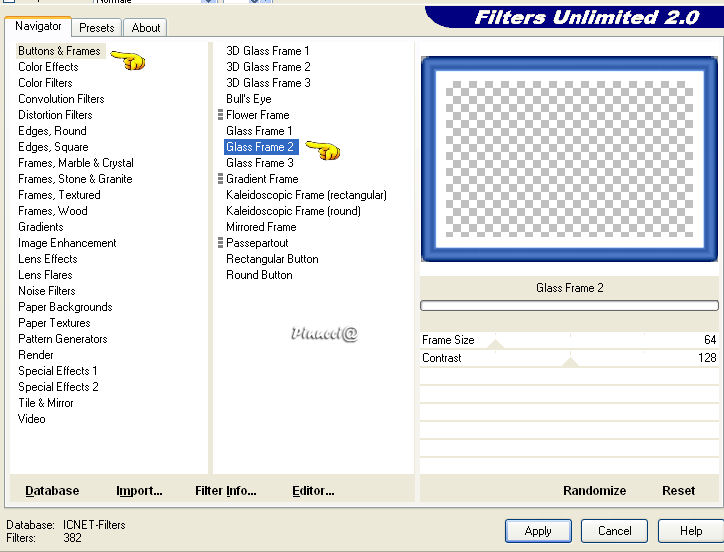Image resolution: width=724 pixels, height=552 pixels.
Task: Pick Edges, Square category
Action: pos(53,147)
